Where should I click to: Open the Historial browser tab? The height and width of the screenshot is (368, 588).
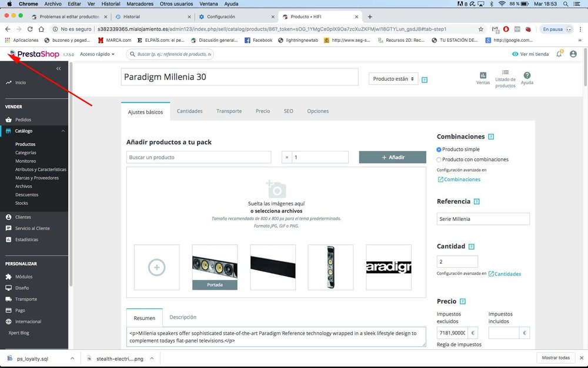click(153, 17)
